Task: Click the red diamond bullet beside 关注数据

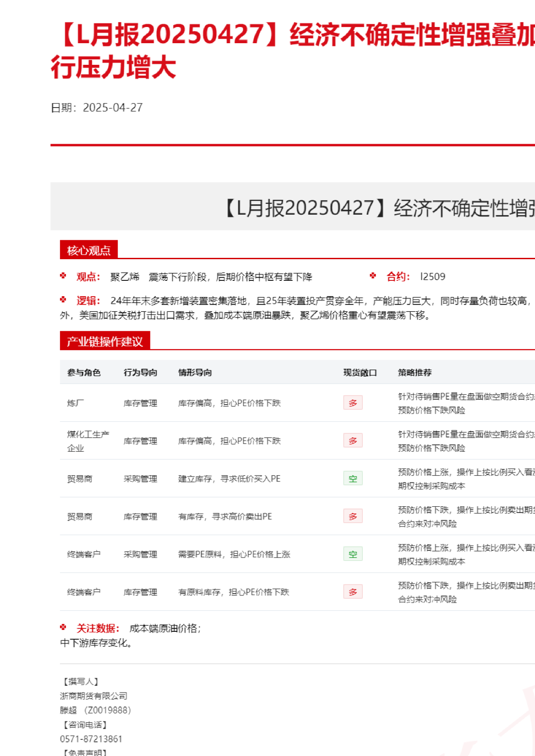Action: click(x=63, y=627)
